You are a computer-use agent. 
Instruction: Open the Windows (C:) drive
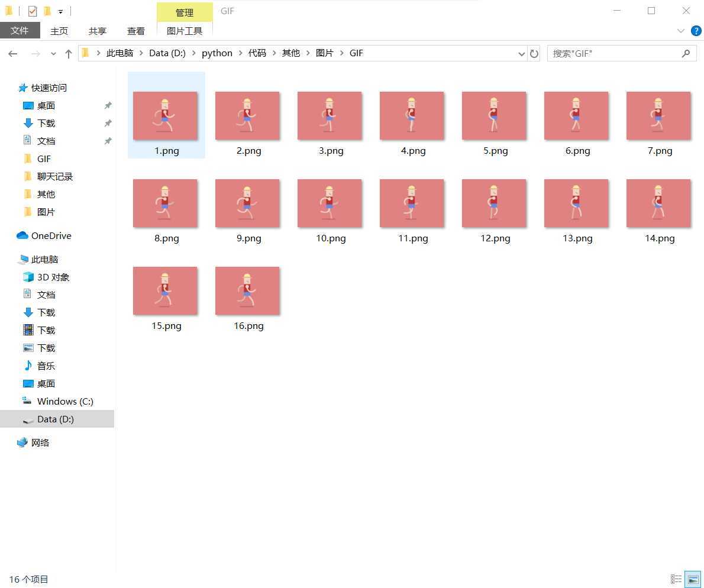point(65,401)
